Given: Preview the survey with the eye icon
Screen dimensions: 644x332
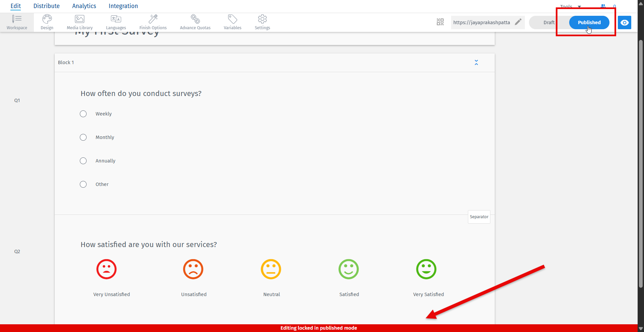Looking at the screenshot, I should pyautogui.click(x=625, y=22).
